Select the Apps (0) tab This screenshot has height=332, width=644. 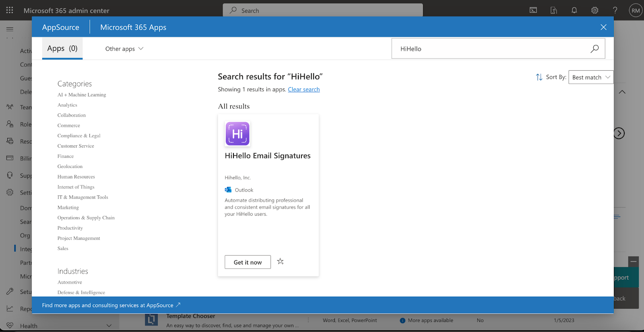pos(62,48)
